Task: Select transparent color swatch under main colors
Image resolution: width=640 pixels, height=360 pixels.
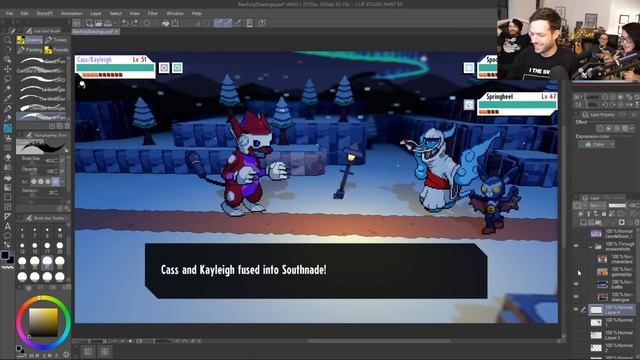Action: pos(7,268)
